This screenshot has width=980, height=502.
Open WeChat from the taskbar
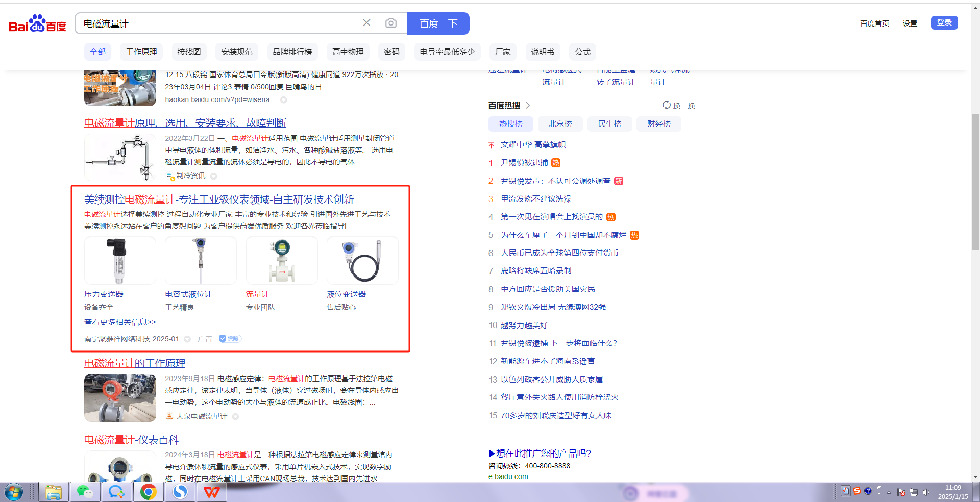click(85, 492)
